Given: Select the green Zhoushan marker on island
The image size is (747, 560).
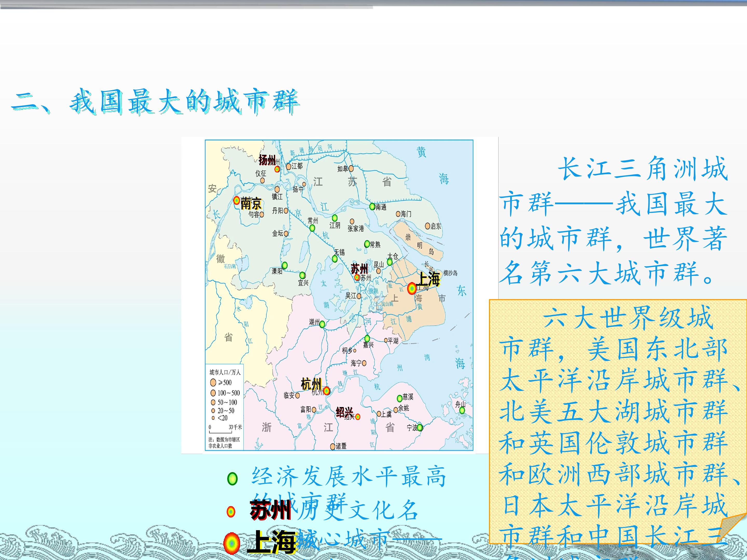Looking at the screenshot, I should [x=462, y=410].
